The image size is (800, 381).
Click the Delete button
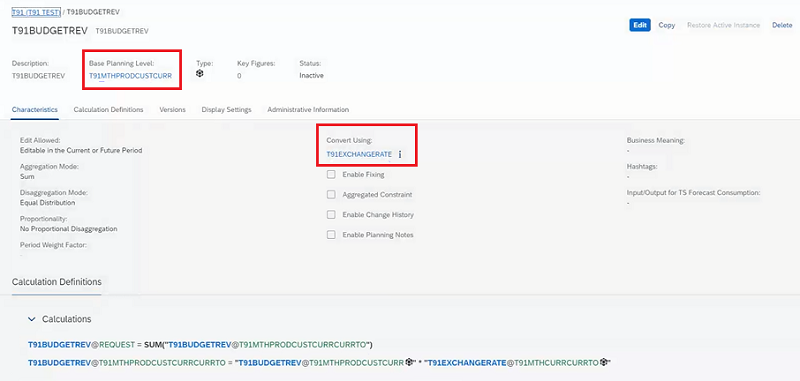(782, 25)
